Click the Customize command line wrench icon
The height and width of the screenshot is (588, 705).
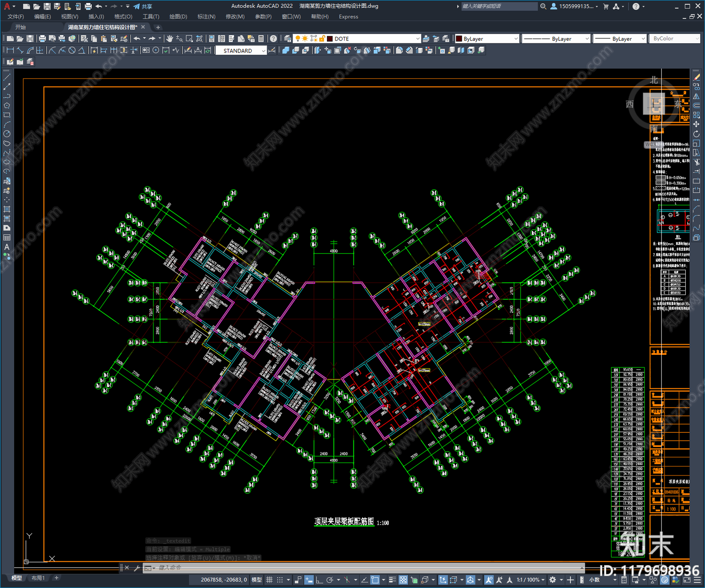coord(137,568)
